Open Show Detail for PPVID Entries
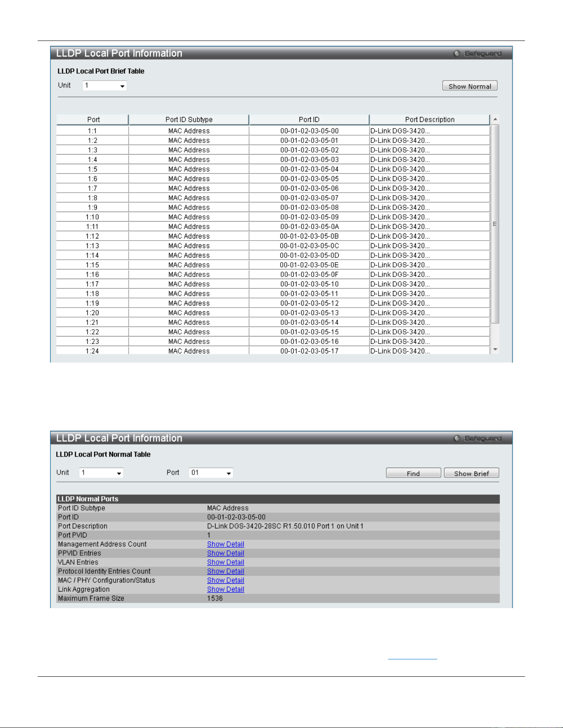Viewport: 563px width, 728px height. tap(225, 553)
